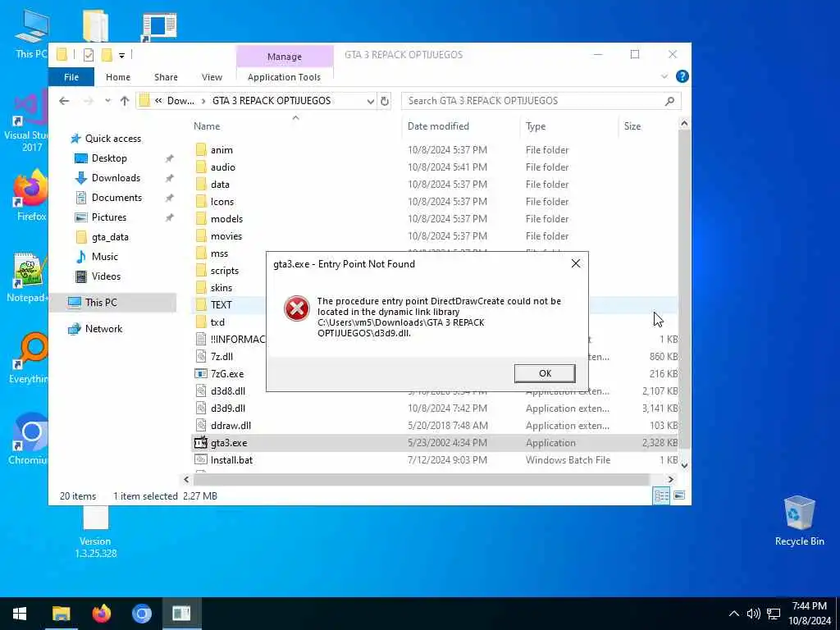Select the d3d9.dll file
Screen dimensions: 840x630
tap(228, 409)
